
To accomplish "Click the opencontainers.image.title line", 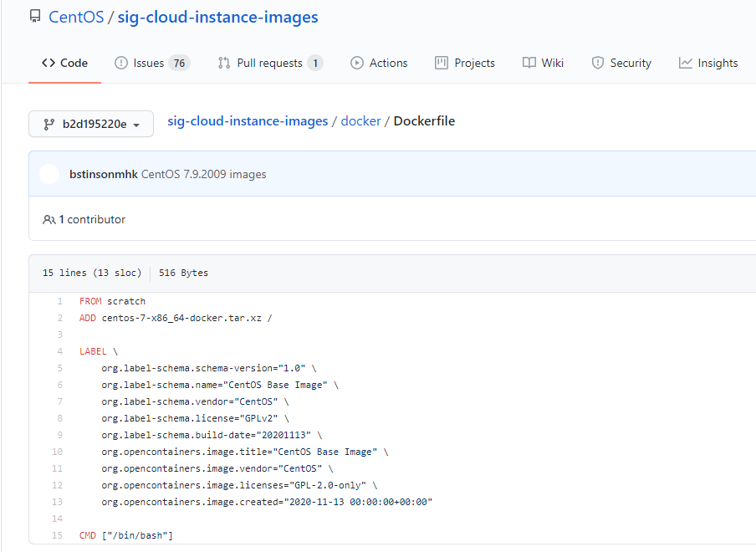I will [x=245, y=452].
